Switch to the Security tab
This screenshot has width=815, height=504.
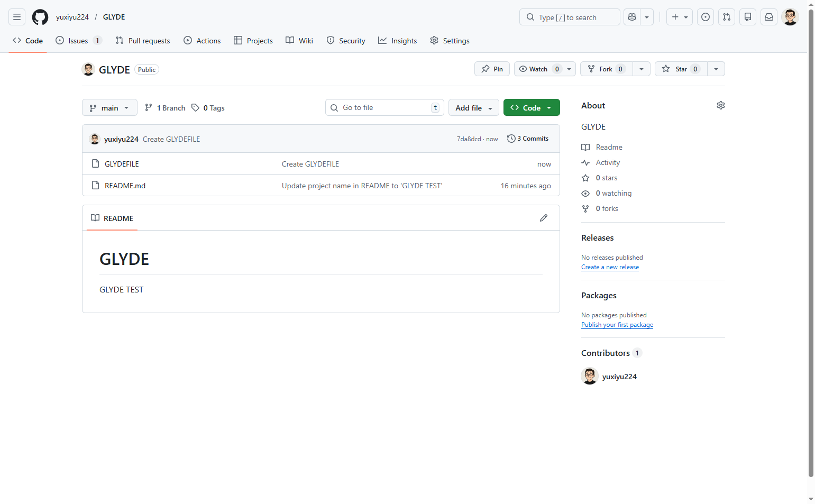click(346, 41)
